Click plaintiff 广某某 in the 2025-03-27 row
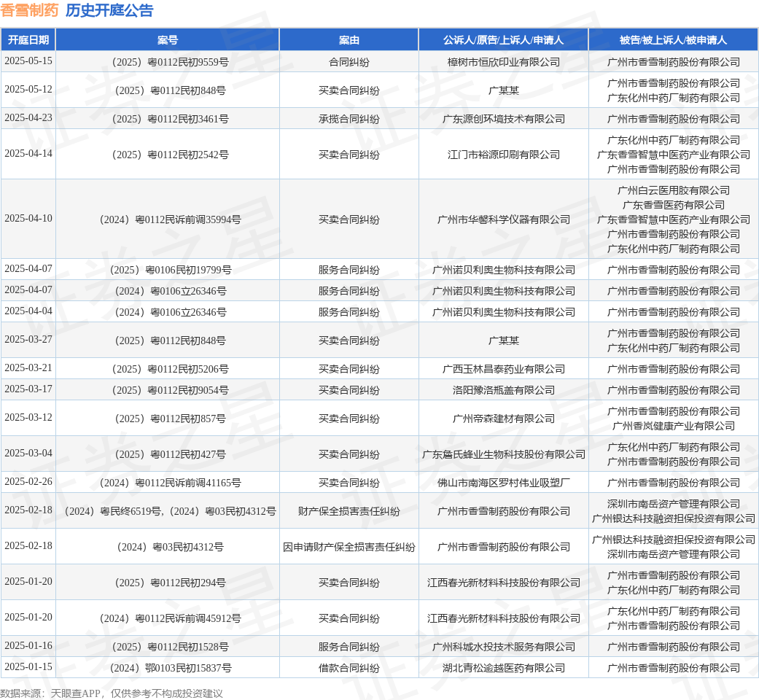Screen dimensions: 759x700 click(503, 341)
